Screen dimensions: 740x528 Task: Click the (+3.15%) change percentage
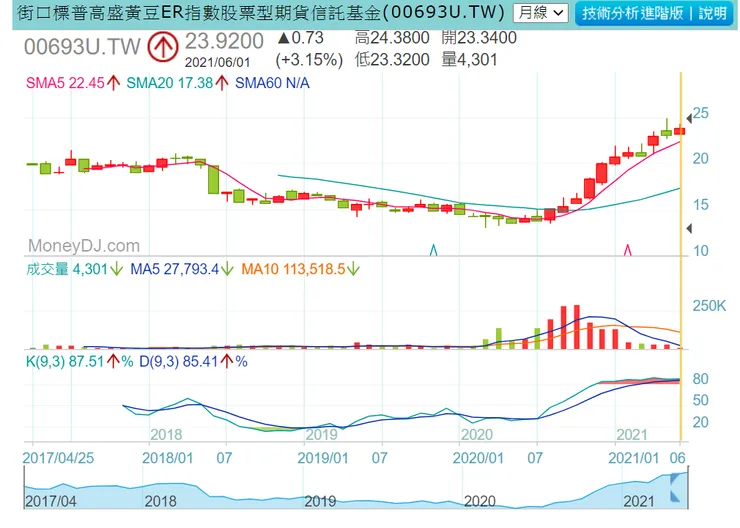pos(309,60)
